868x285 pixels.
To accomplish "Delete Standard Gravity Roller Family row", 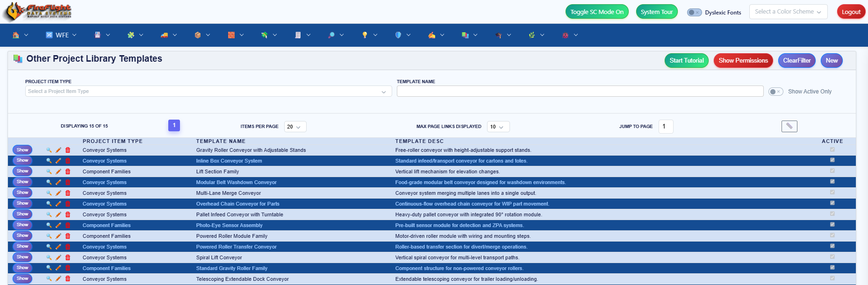I will (x=68, y=268).
